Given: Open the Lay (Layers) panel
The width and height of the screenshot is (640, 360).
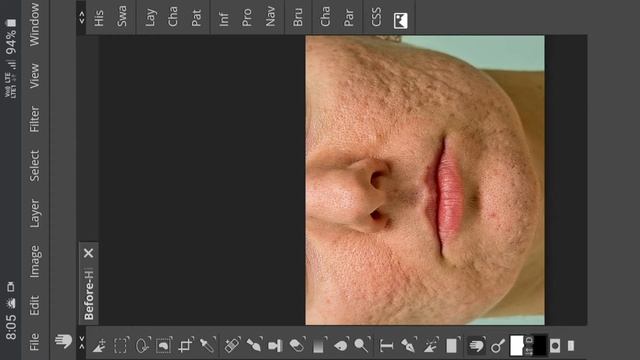Looking at the screenshot, I should (150, 18).
